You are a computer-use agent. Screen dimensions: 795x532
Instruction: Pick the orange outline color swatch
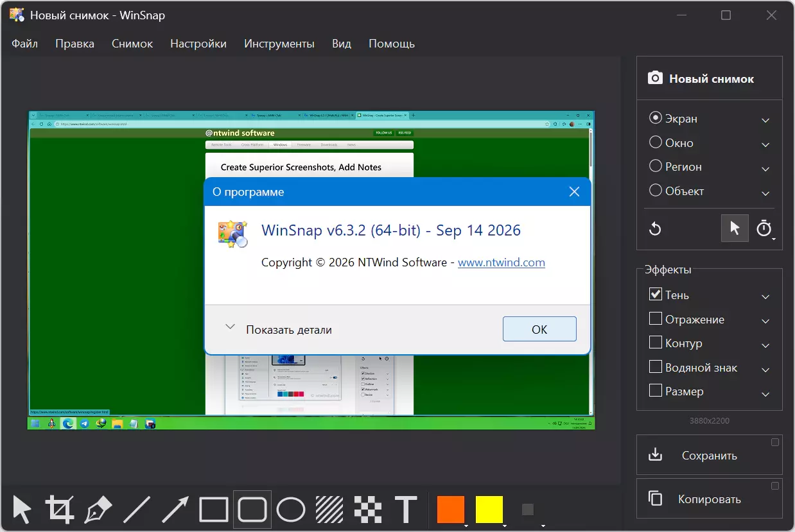click(450, 510)
